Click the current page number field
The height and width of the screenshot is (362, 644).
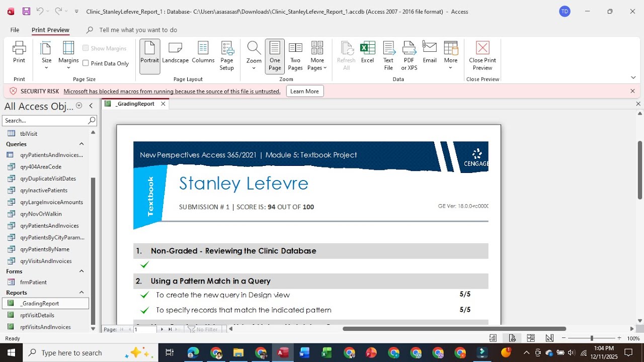[144, 329]
